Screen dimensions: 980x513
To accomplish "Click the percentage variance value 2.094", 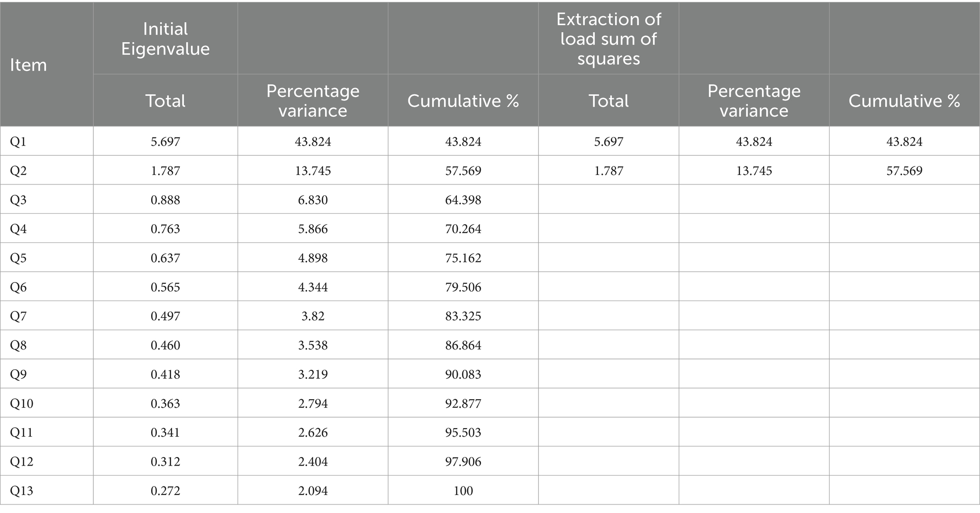I will click(x=313, y=490).
